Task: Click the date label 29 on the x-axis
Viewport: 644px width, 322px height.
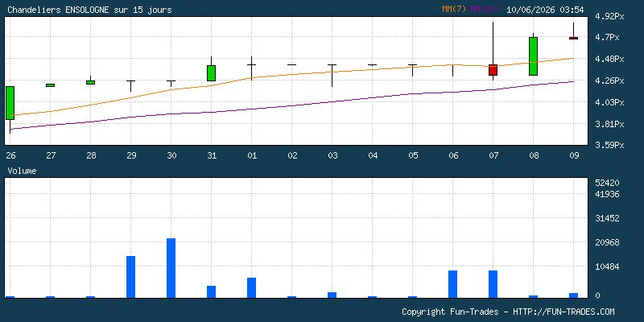Action: click(131, 155)
